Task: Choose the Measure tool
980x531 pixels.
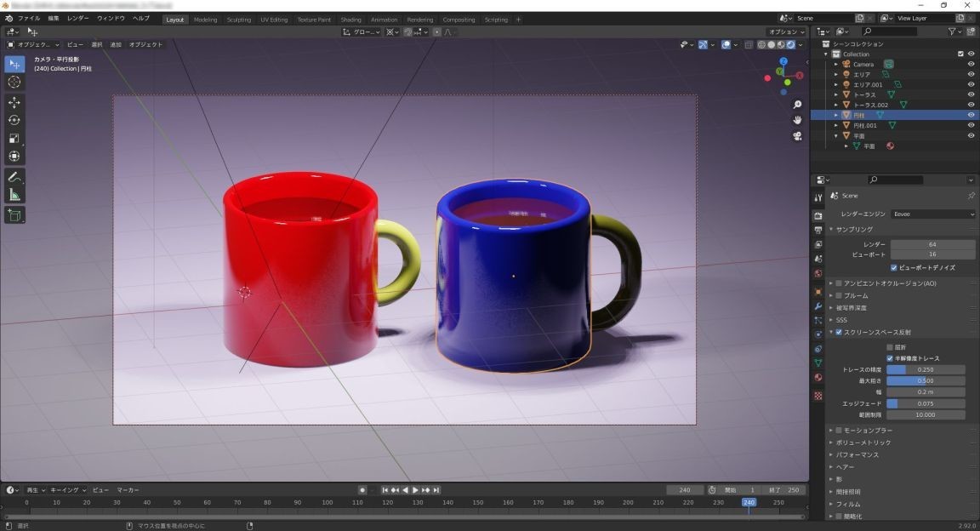Action: pyautogui.click(x=14, y=195)
